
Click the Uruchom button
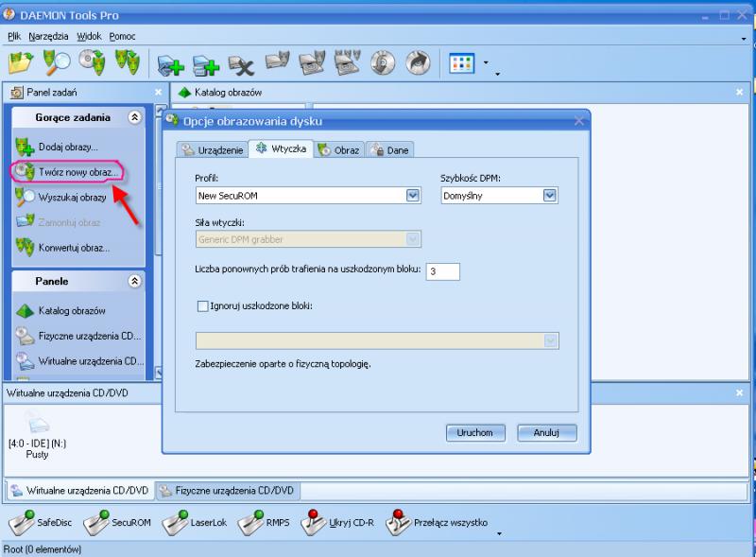click(x=475, y=432)
